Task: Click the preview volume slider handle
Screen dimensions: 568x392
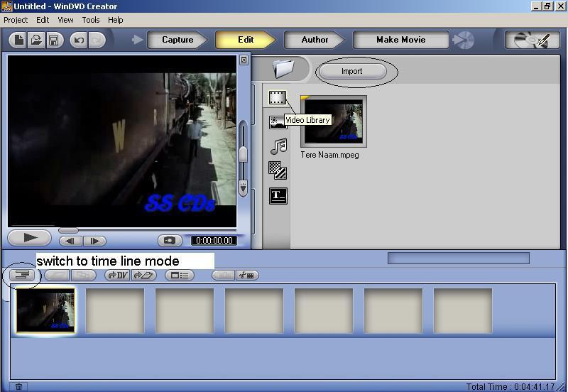Action: point(244,154)
